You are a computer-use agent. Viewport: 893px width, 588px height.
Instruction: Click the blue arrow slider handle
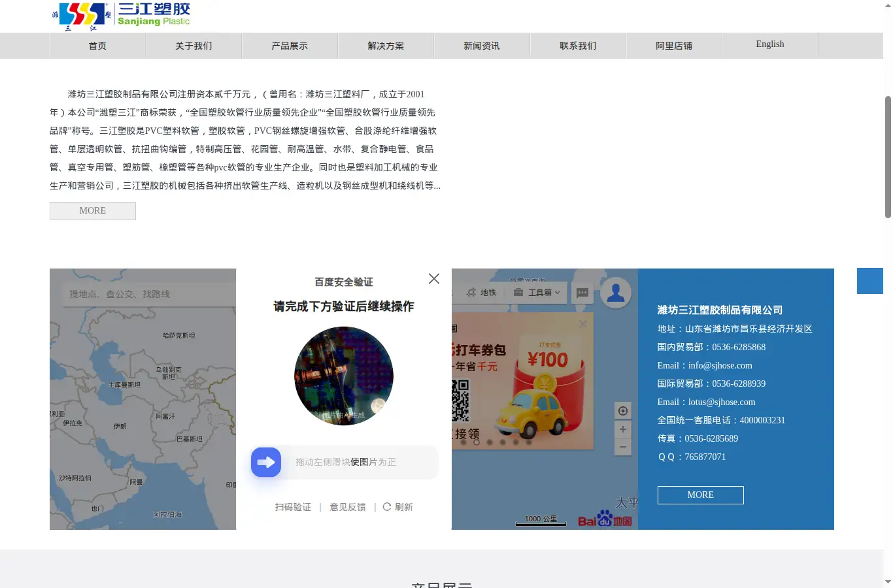(266, 463)
